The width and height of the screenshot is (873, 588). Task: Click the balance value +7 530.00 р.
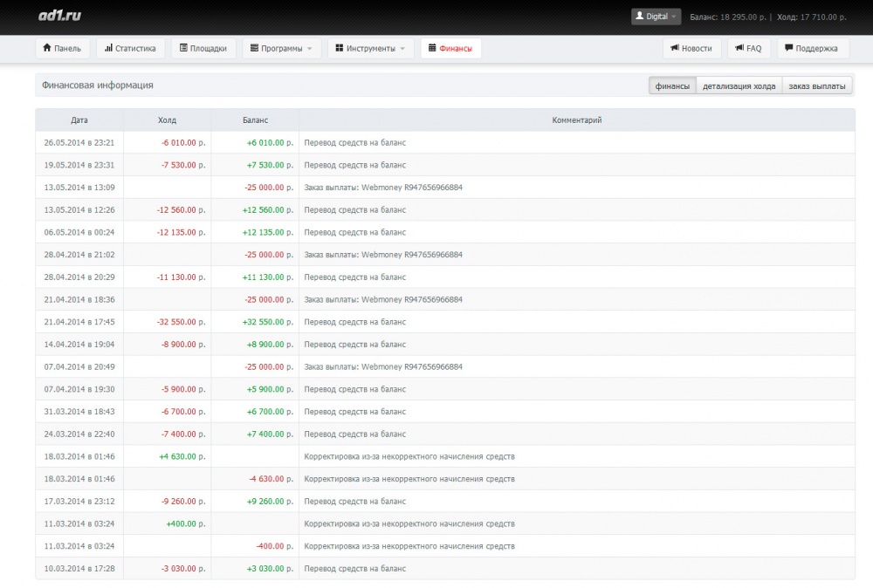(270, 165)
